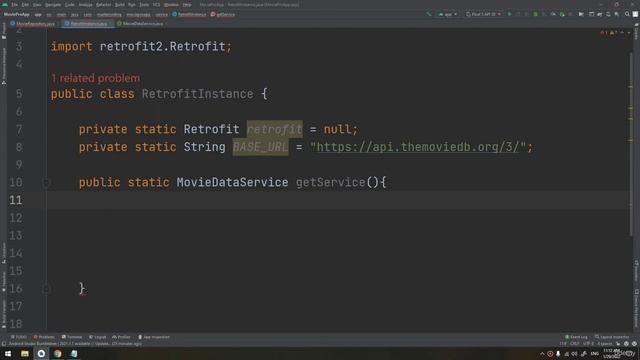Click the UTF-8 encoding status
Viewport: 640px width, 360px height.
(x=588, y=344)
